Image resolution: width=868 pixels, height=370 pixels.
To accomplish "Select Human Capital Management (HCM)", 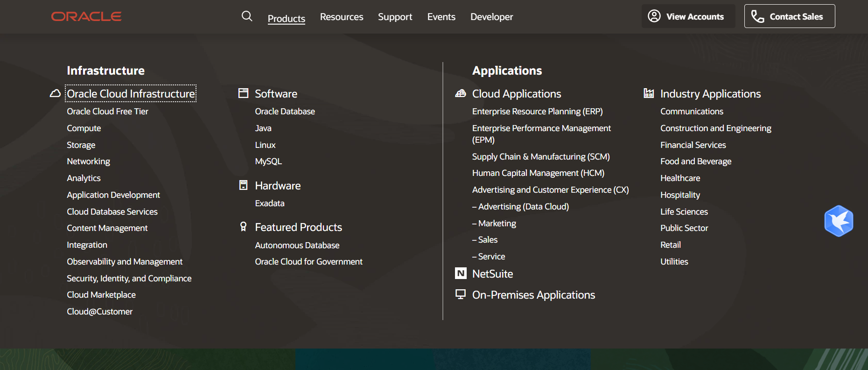I will point(538,173).
